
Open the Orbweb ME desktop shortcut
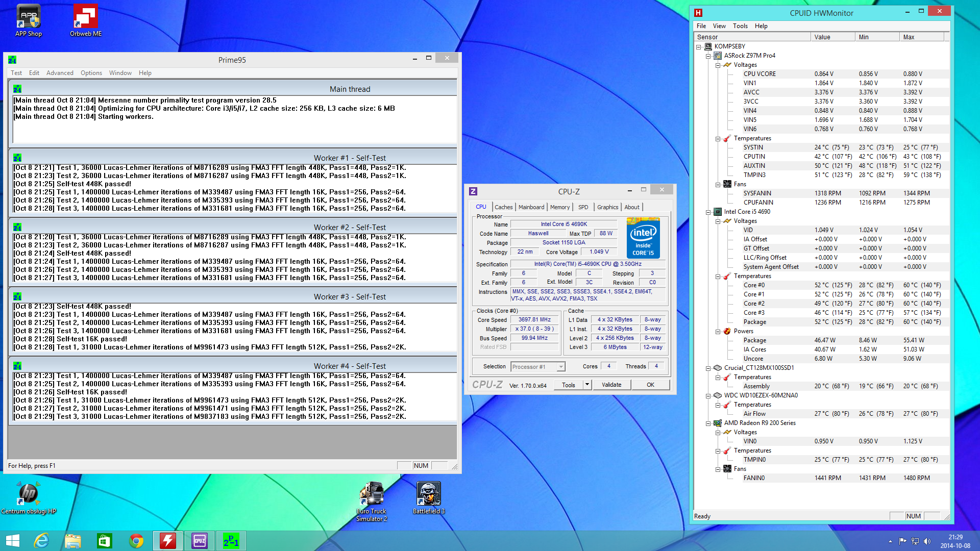(x=86, y=20)
